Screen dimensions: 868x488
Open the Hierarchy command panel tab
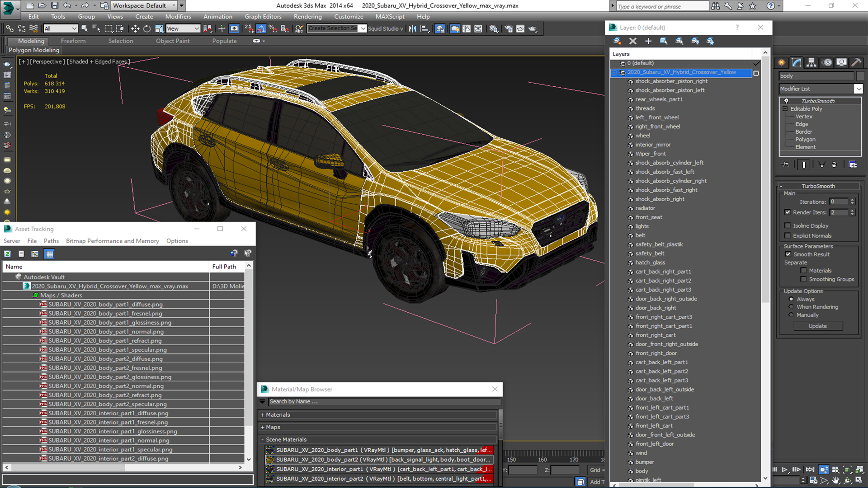tap(811, 63)
